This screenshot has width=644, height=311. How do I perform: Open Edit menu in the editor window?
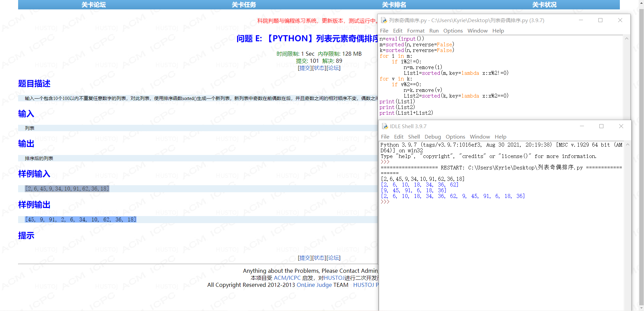[x=397, y=31]
